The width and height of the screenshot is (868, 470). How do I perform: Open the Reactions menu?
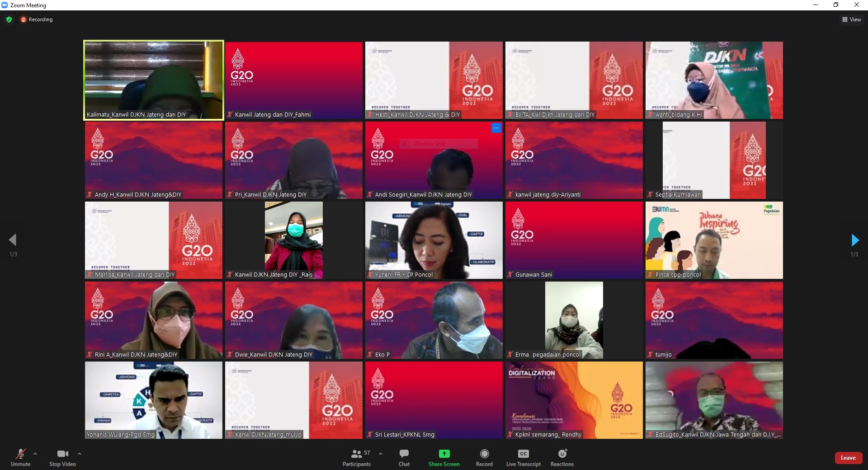[x=562, y=457]
